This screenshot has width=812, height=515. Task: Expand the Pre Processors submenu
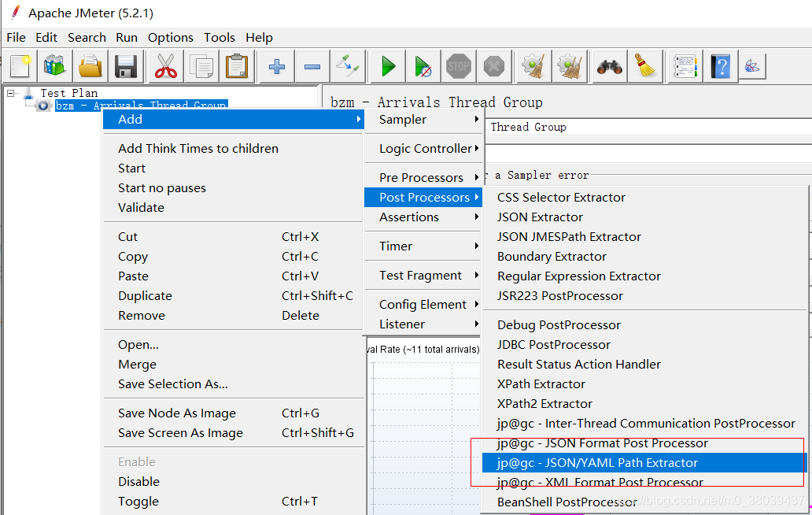(423, 178)
